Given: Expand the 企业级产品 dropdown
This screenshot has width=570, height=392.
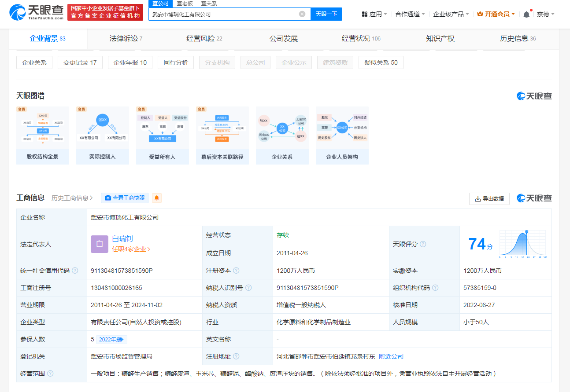Looking at the screenshot, I should pos(452,14).
